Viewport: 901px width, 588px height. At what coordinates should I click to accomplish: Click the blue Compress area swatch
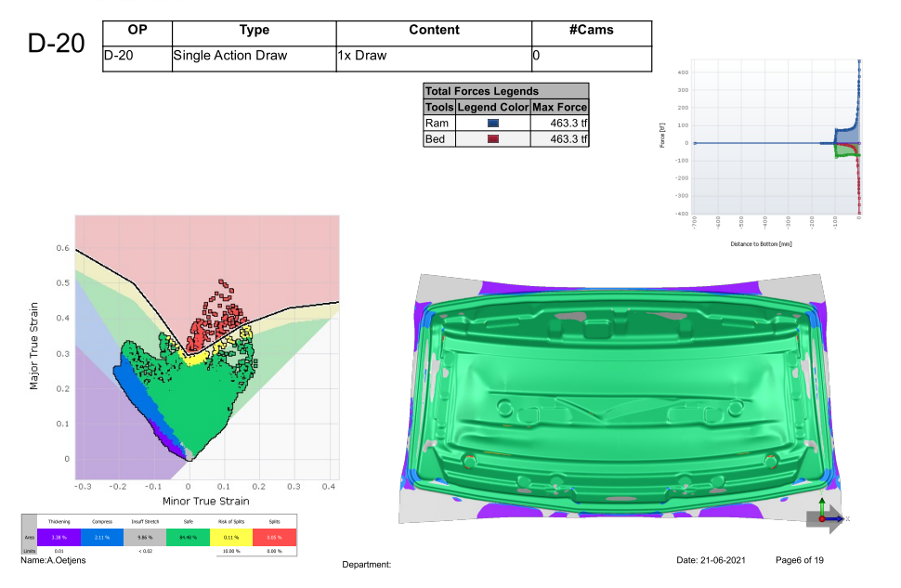point(101,538)
